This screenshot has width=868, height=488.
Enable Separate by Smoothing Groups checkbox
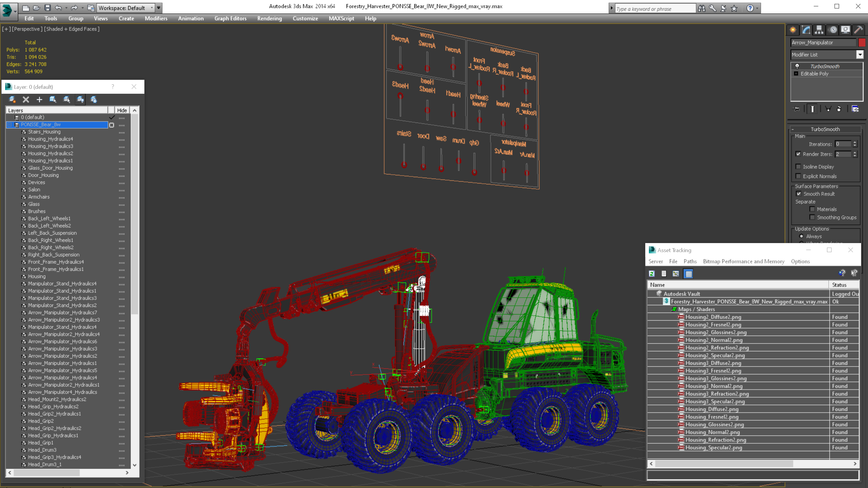pos(813,217)
